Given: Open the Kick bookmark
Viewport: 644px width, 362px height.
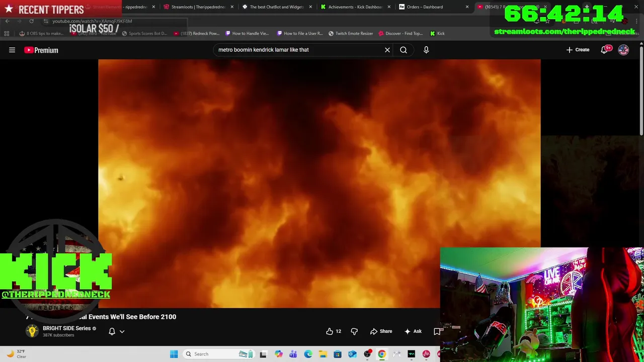Looking at the screenshot, I should [437, 33].
